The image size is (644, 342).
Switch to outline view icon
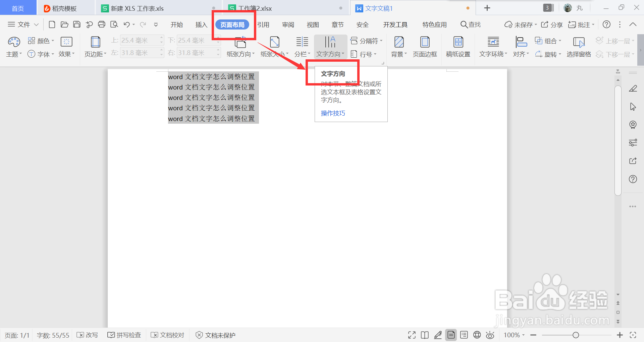tap(464, 335)
